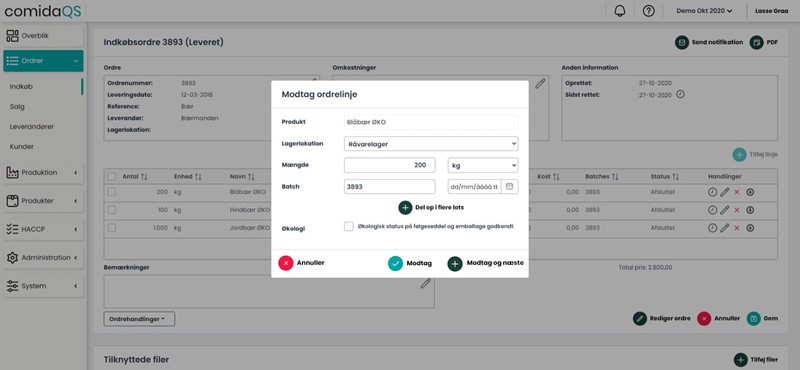The image size is (800, 370).
Task: Expand the Produkter sidebar section
Action: pos(43,201)
